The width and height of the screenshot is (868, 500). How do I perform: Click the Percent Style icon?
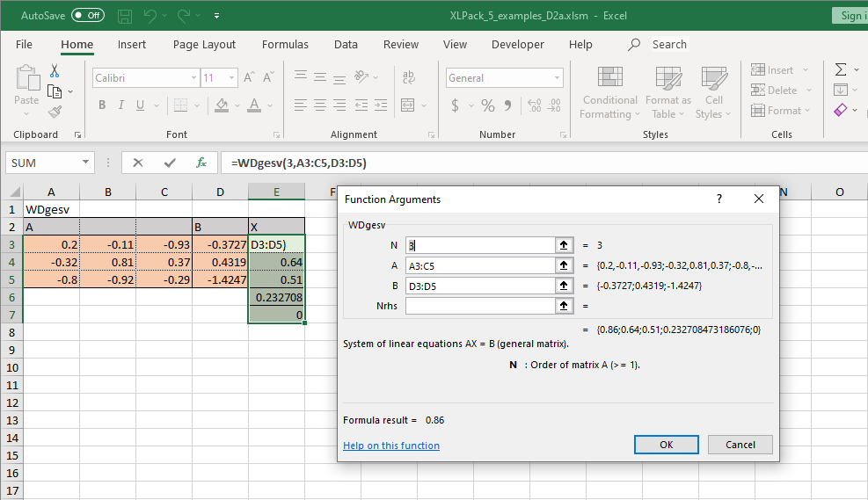click(488, 105)
